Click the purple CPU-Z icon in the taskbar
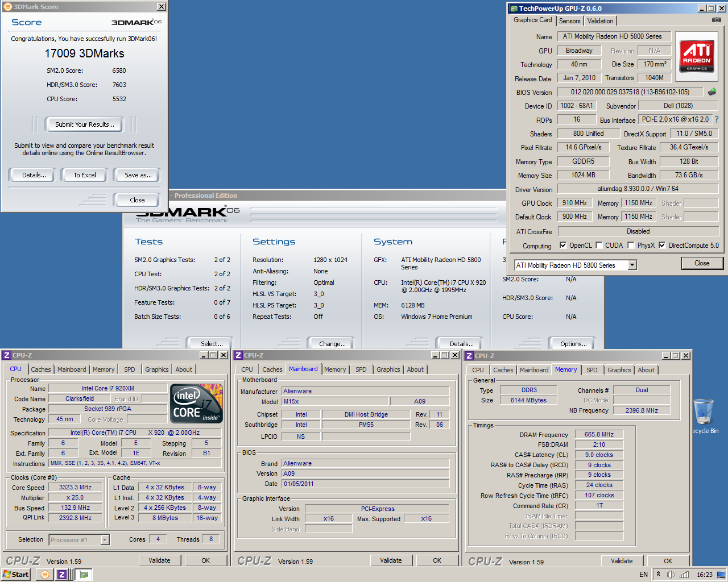Image resolution: width=728 pixels, height=582 pixels. pos(62,575)
